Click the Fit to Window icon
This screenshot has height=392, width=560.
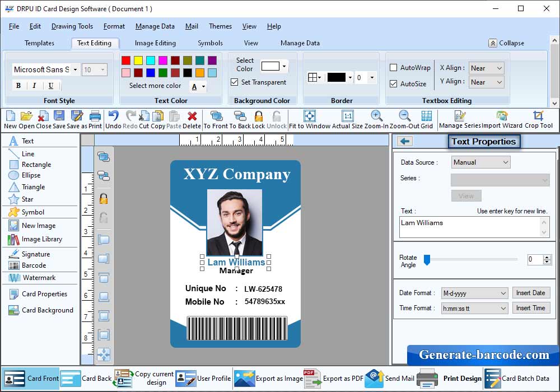tap(310, 116)
